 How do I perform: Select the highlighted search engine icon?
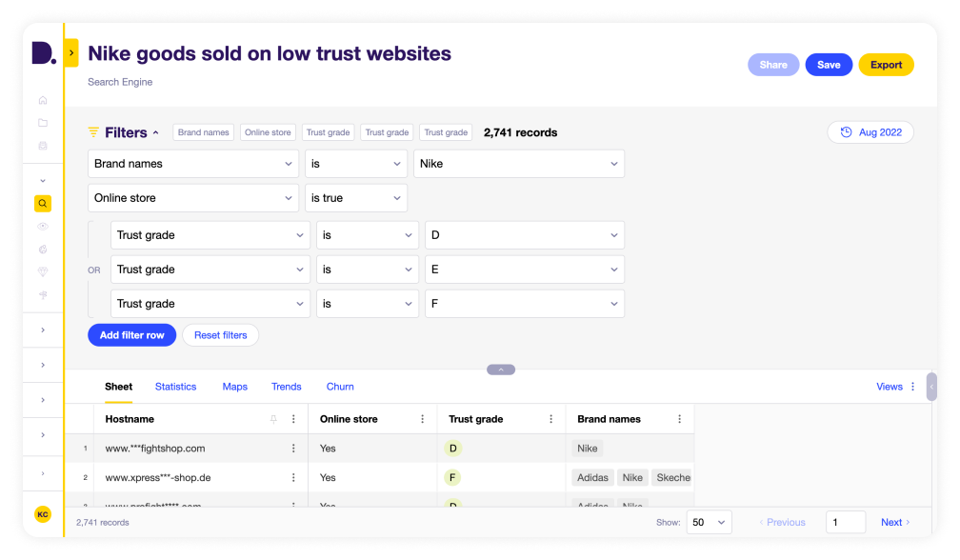coord(43,203)
